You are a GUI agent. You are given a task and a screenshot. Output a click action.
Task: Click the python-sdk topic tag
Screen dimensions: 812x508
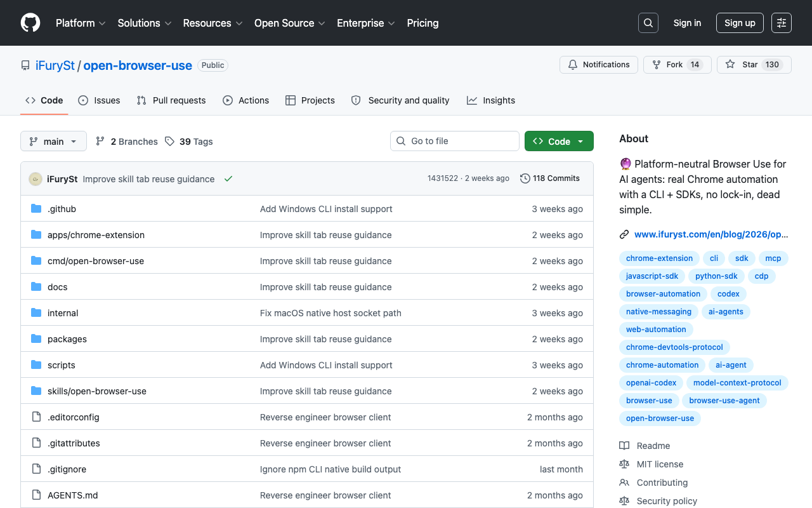716,276
